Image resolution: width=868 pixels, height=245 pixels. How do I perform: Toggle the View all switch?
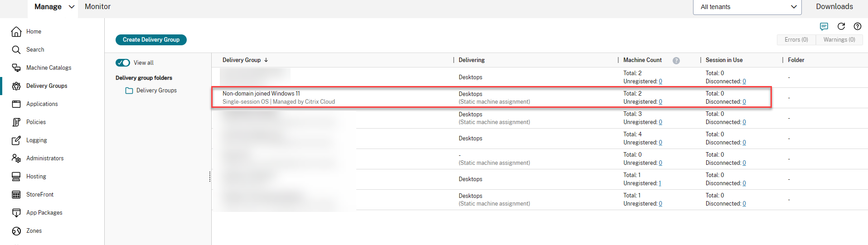point(123,63)
